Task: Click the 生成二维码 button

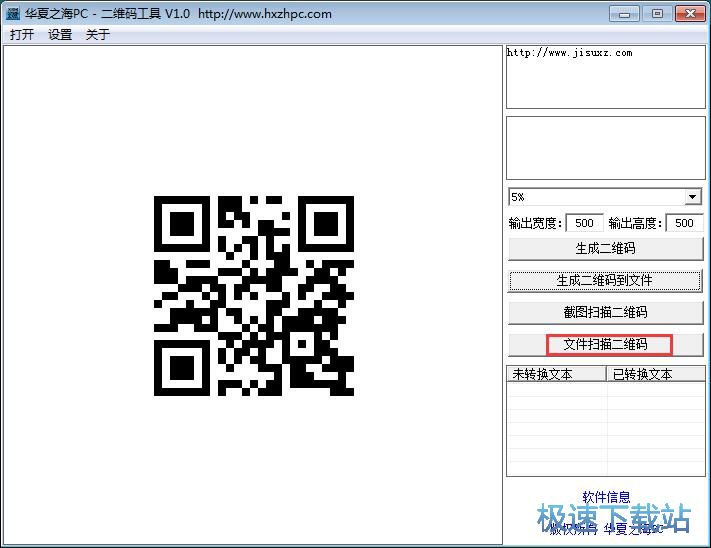Action: coord(605,248)
